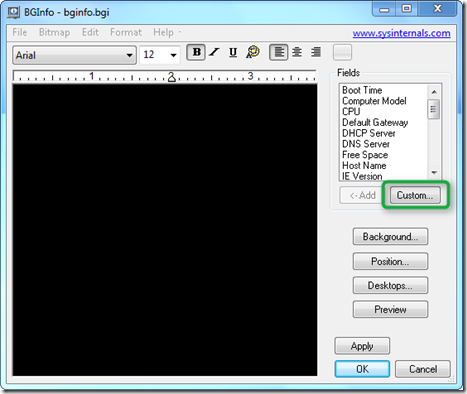Select Host Name field
The image size is (467, 394).
click(x=364, y=165)
